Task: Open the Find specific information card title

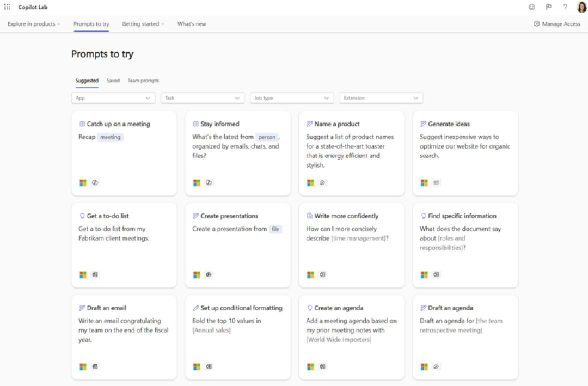Action: (x=462, y=216)
